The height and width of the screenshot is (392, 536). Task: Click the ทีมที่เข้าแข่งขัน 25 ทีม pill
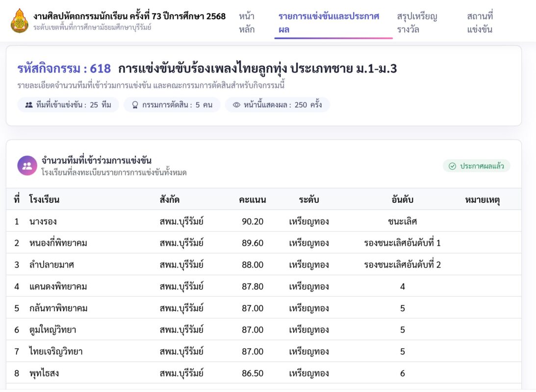click(x=68, y=105)
